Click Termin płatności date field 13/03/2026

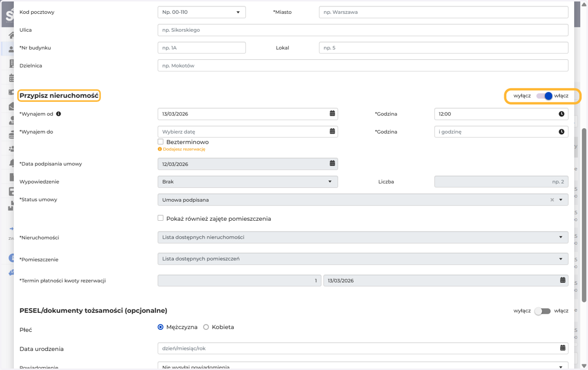click(x=446, y=280)
